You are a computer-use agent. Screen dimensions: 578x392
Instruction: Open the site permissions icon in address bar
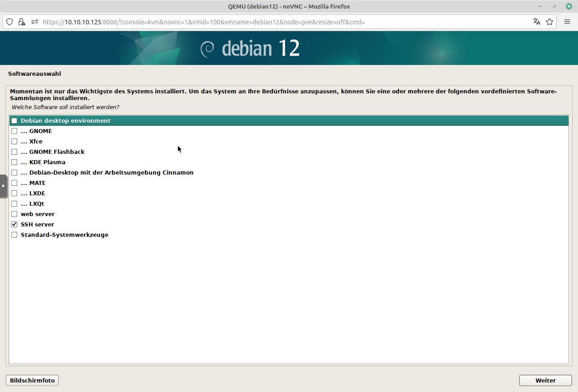pyautogui.click(x=35, y=22)
